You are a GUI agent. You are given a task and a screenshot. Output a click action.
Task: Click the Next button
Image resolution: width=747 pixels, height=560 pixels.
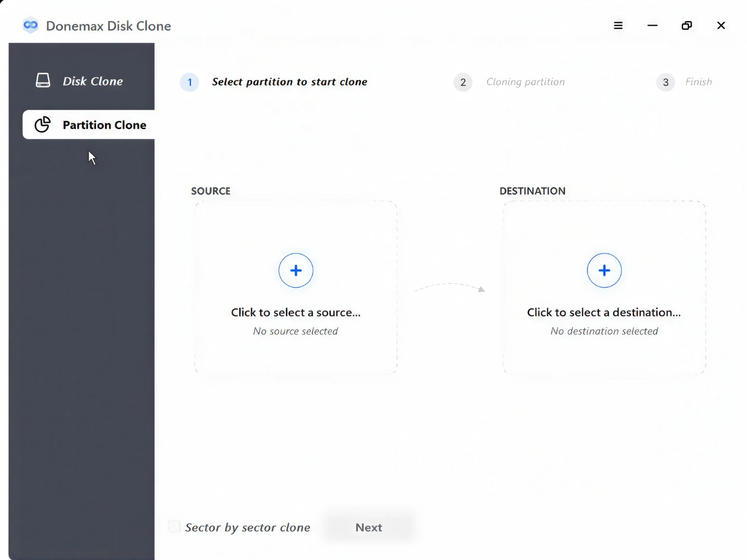pos(369,527)
